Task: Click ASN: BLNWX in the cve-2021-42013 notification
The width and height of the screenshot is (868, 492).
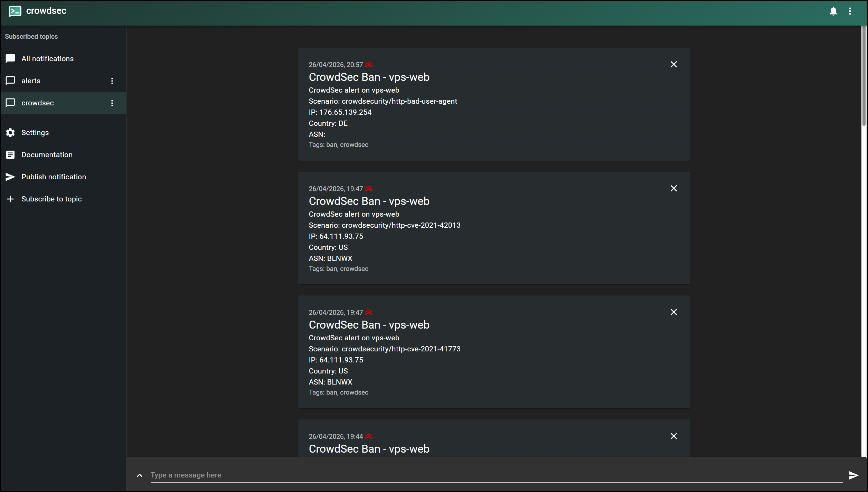Action: [x=331, y=258]
